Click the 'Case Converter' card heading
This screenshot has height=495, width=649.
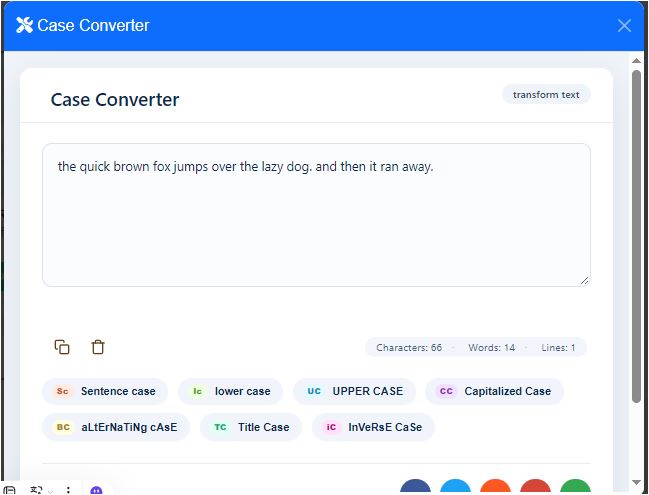[115, 100]
